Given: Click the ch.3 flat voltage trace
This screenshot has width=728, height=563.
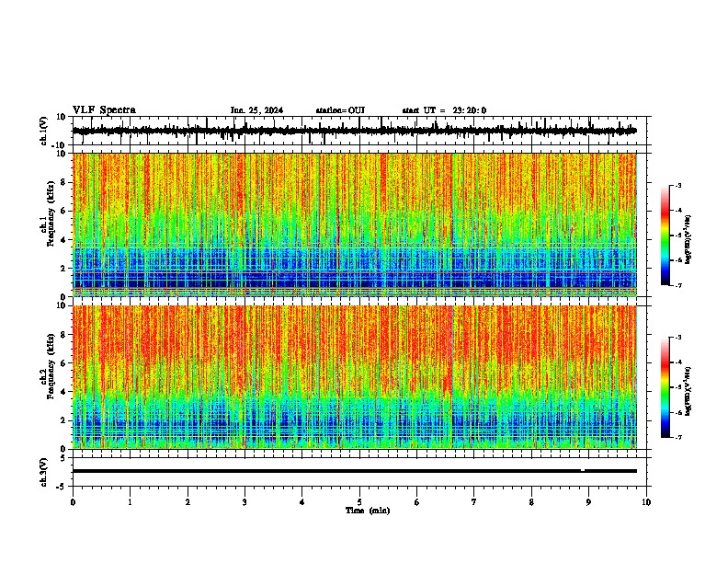Looking at the screenshot, I should point(354,471).
